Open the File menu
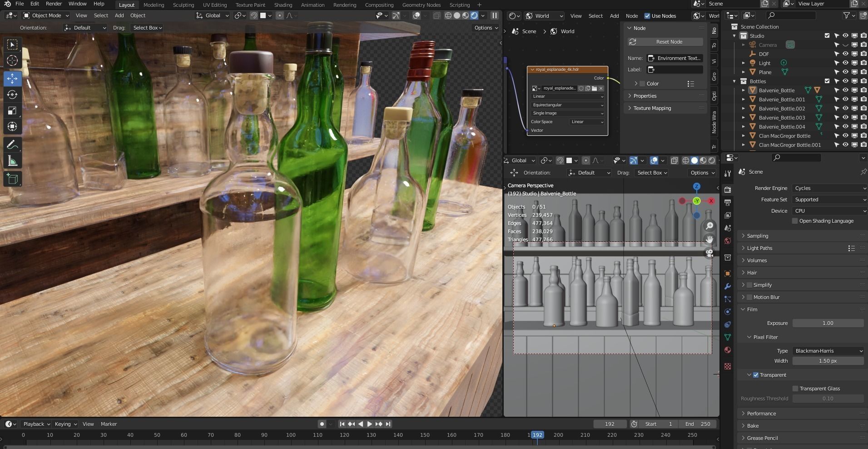This screenshot has height=449, width=868. click(20, 4)
